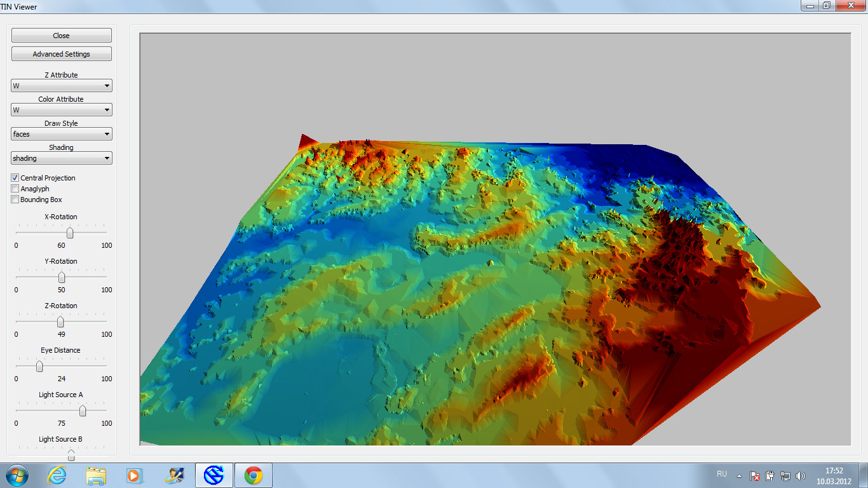The image size is (868, 488).
Task: Click the Close button in panel
Action: (x=62, y=36)
